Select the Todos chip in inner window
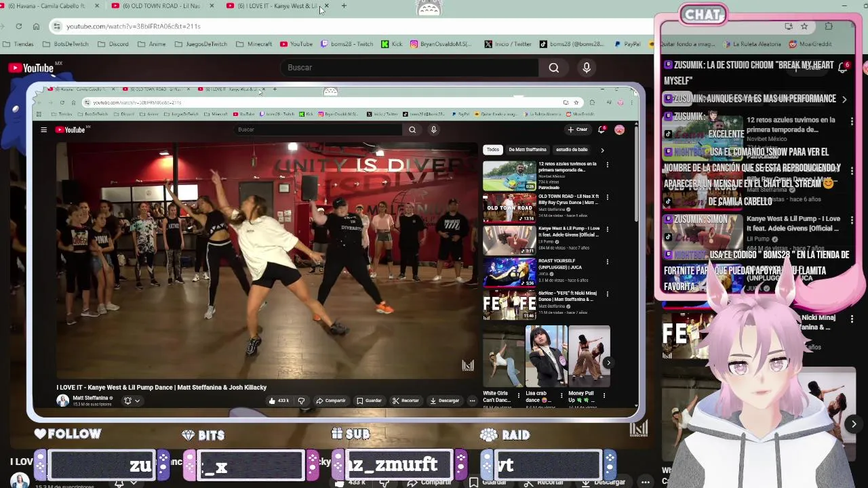868x488 pixels. pos(493,150)
